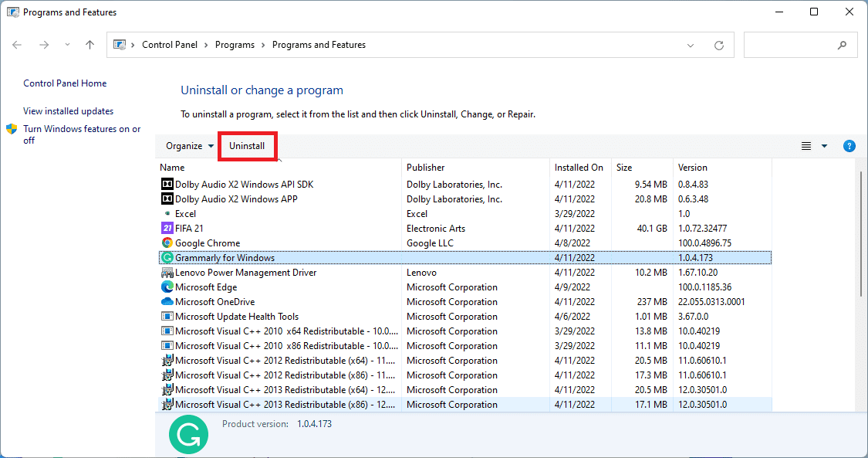This screenshot has height=458, width=868.
Task: Expand chevron after Programs breadcrumb
Action: 264,45
